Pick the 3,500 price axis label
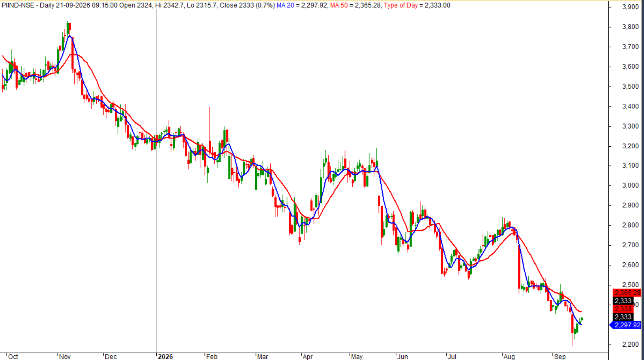644x360 pixels. point(630,86)
